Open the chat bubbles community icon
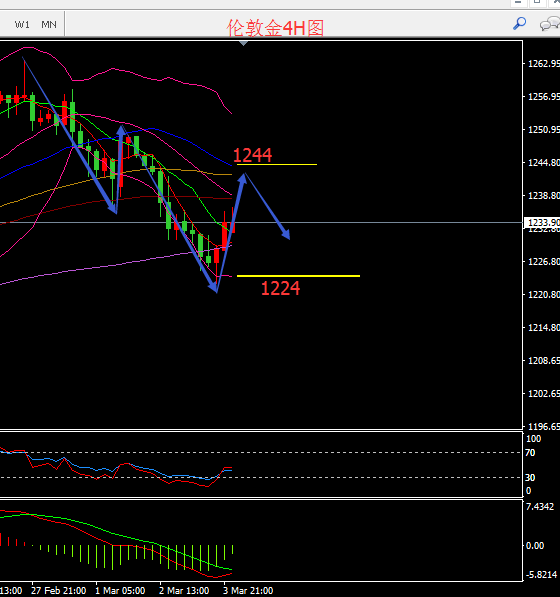 coord(549,24)
